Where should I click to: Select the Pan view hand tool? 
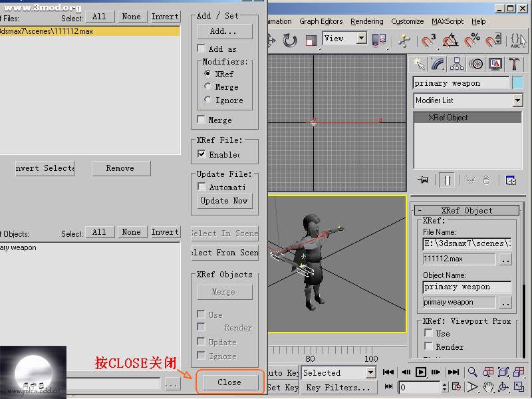[488, 386]
